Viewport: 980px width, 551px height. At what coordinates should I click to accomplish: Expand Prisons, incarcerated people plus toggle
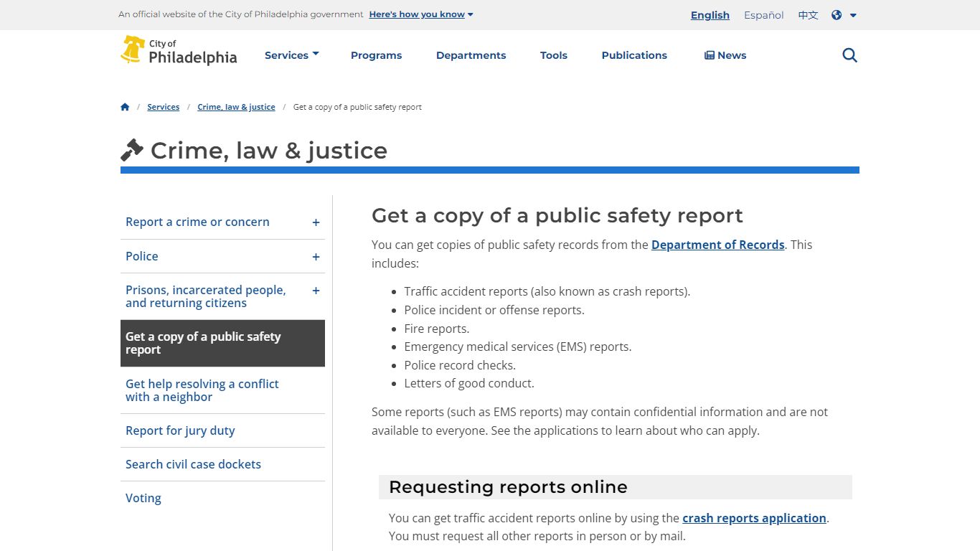(x=316, y=291)
